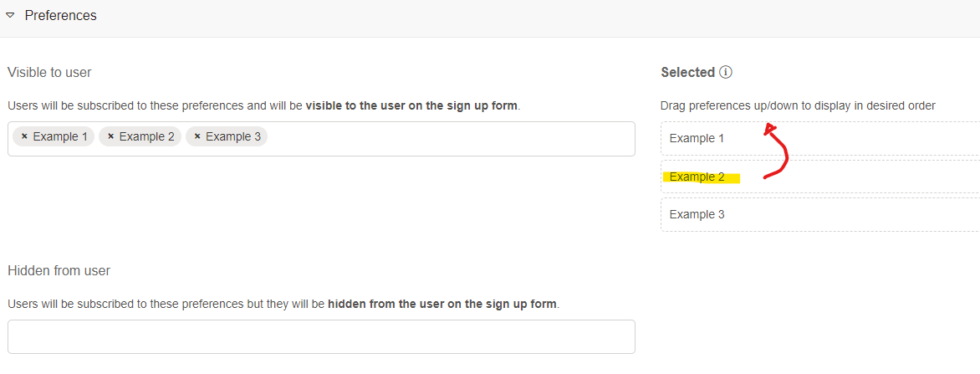The height and width of the screenshot is (374, 980).
Task: Collapse the Preferences section triangle
Action: point(10,15)
